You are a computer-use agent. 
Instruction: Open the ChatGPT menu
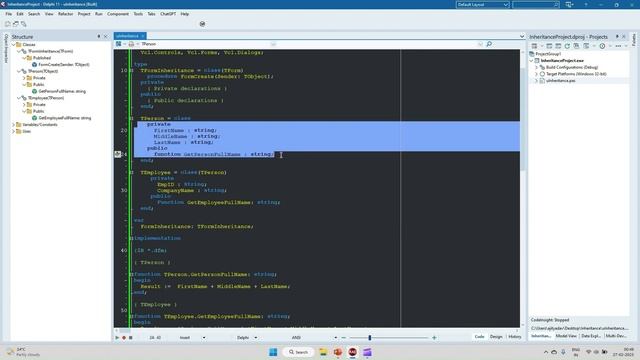[168, 14]
